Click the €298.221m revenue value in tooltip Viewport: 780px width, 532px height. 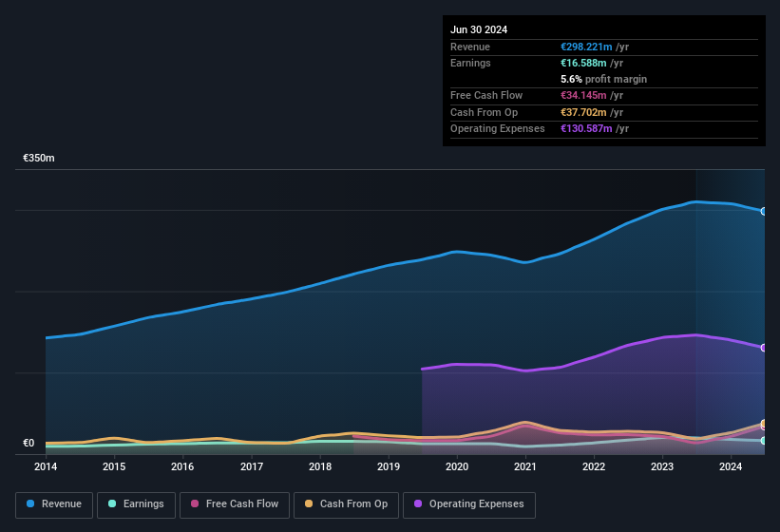586,47
